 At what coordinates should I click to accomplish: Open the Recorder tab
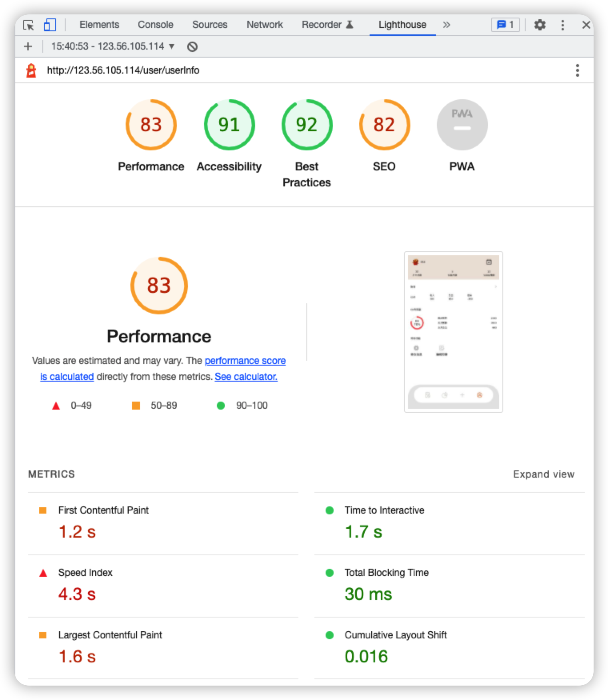click(x=328, y=25)
